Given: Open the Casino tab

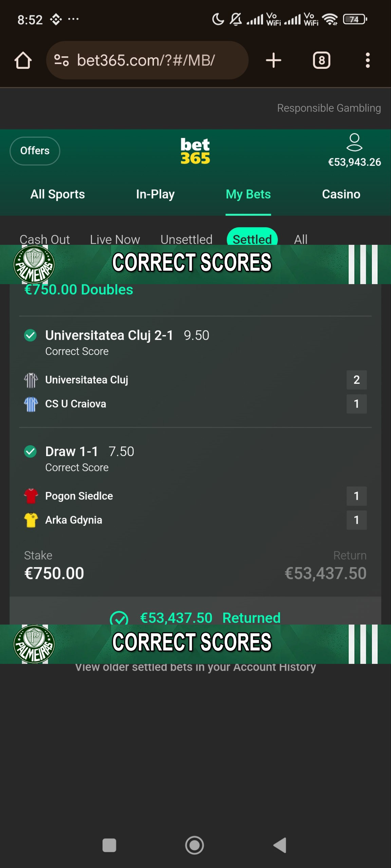Looking at the screenshot, I should point(341,194).
